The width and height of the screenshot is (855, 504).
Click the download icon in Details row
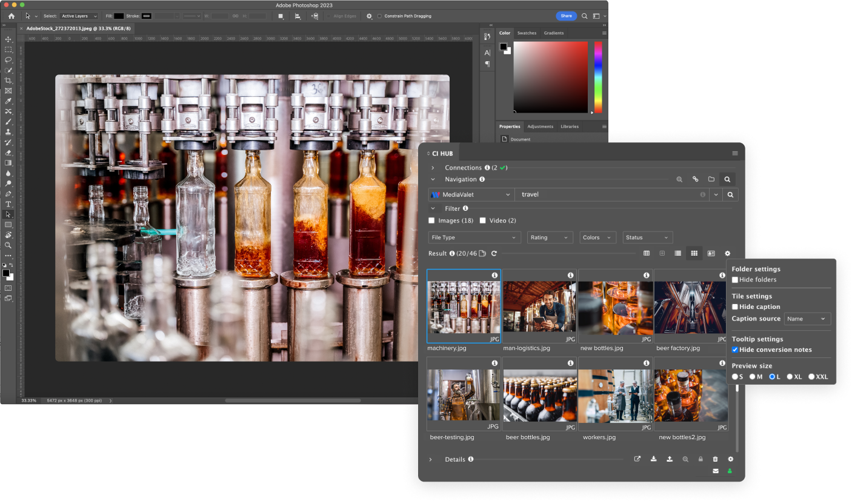[x=654, y=459]
